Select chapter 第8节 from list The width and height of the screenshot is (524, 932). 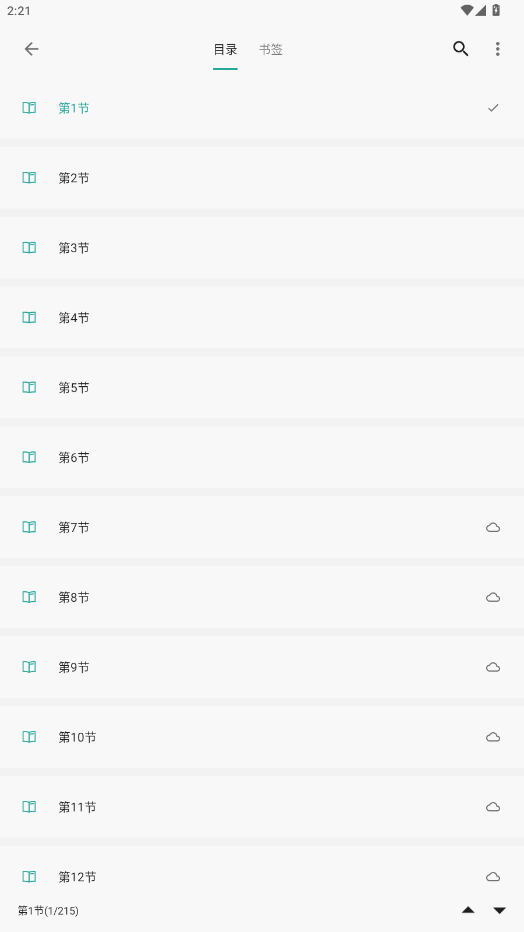click(262, 597)
